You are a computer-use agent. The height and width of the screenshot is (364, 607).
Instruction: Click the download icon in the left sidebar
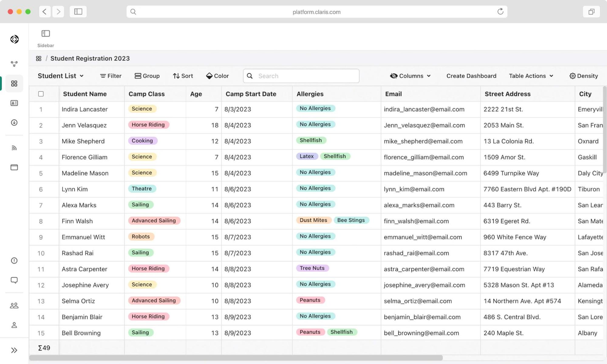[14, 122]
